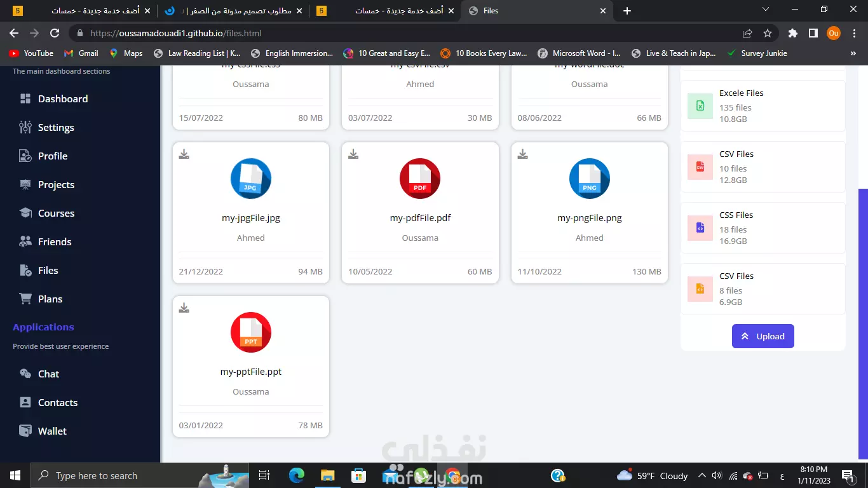Reload the page
The image size is (868, 488).
pyautogui.click(x=55, y=33)
